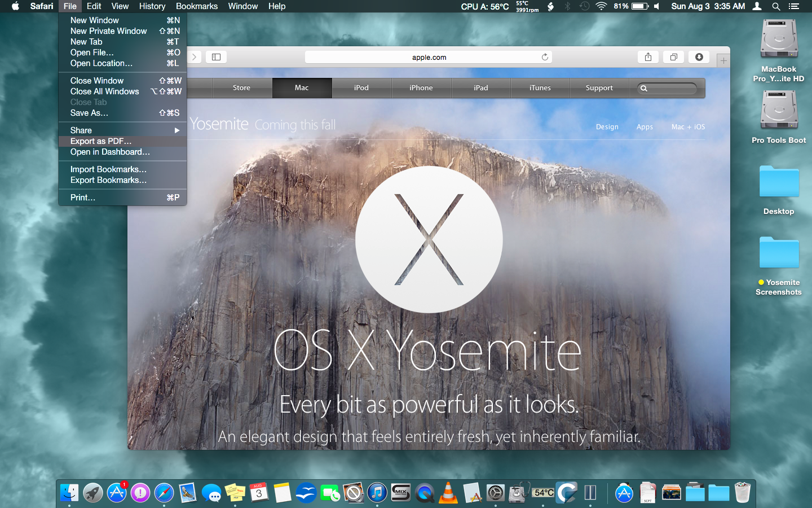Click the Share button in Safari toolbar
812x508 pixels.
pos(648,57)
